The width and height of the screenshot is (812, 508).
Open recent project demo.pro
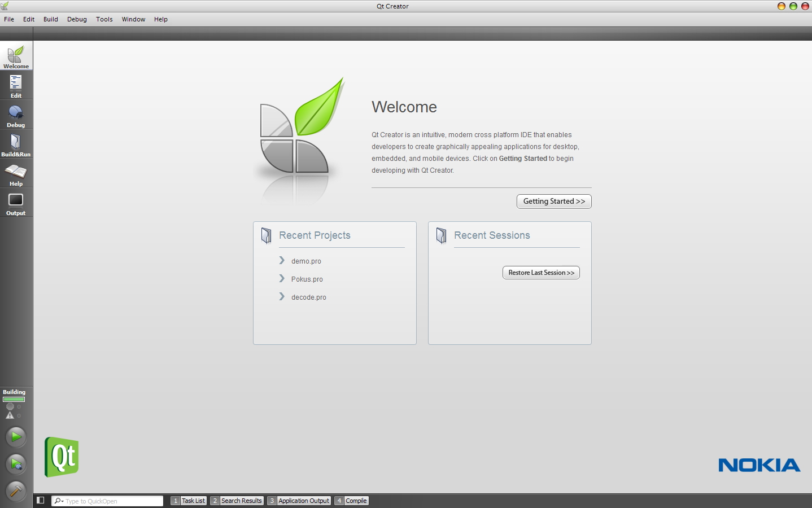(306, 261)
